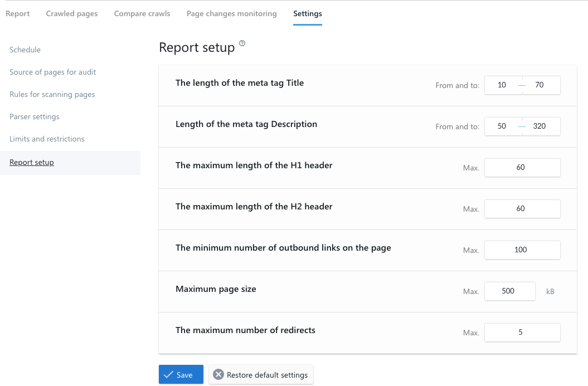Go to Page changes monitoring tab

coord(231,13)
